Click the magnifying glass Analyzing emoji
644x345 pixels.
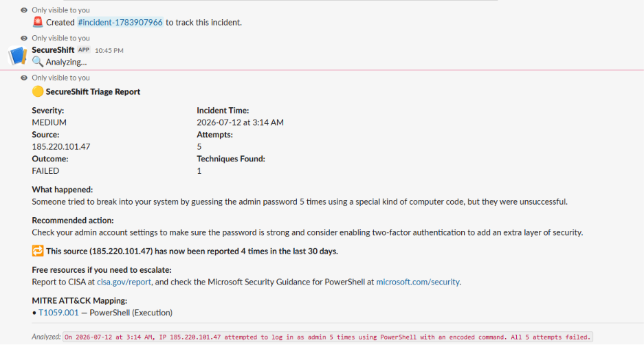[37, 62]
